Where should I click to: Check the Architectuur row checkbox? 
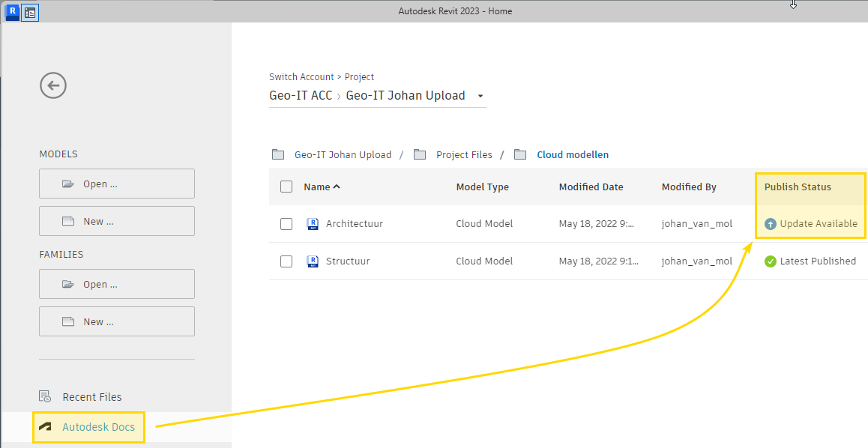[286, 223]
